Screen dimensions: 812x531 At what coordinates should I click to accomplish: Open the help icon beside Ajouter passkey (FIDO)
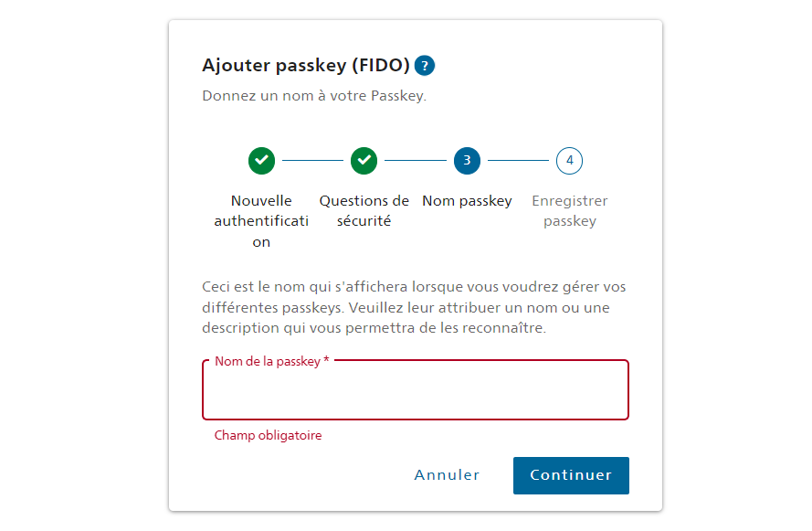click(x=425, y=66)
